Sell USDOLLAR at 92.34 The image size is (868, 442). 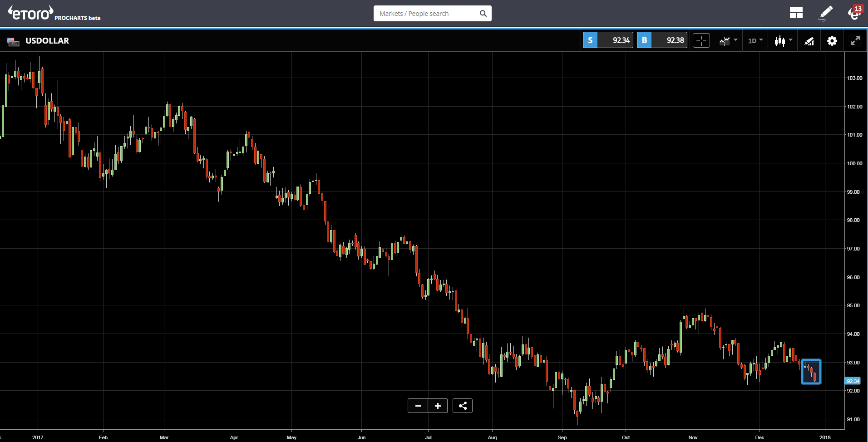608,40
